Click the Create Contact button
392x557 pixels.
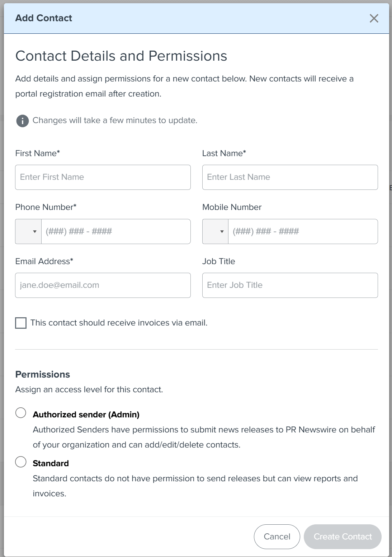coord(343,537)
